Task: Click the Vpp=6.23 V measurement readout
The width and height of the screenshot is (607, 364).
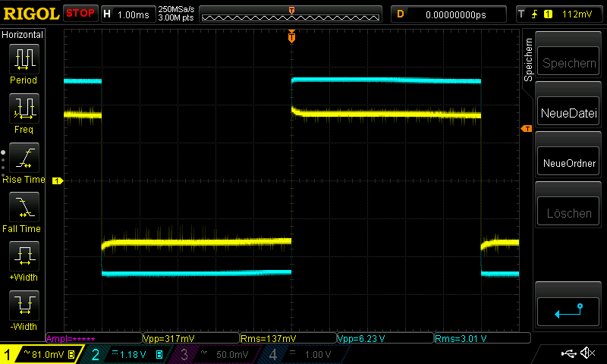Action: tap(385, 338)
